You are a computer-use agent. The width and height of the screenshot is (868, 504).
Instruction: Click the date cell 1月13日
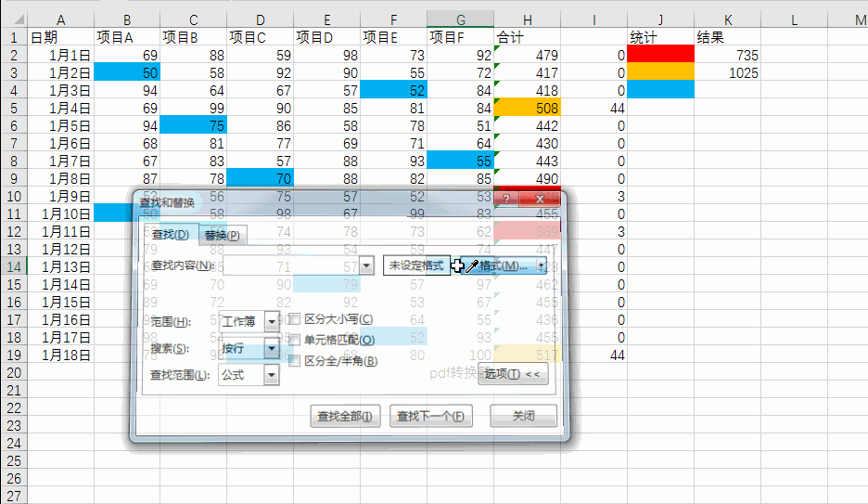[x=61, y=266]
